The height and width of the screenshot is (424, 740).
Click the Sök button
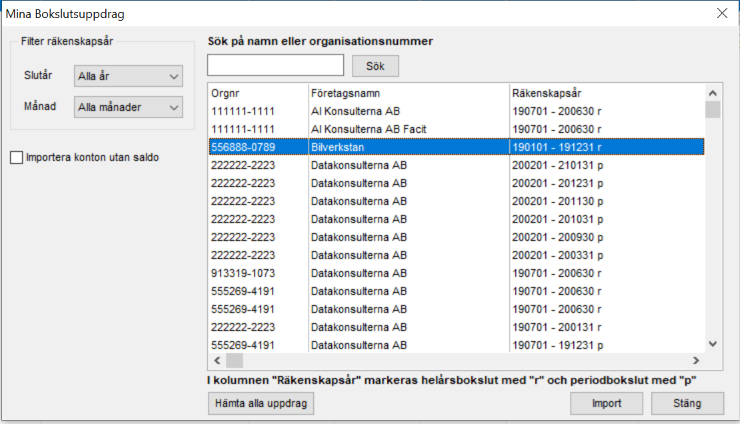tap(375, 66)
